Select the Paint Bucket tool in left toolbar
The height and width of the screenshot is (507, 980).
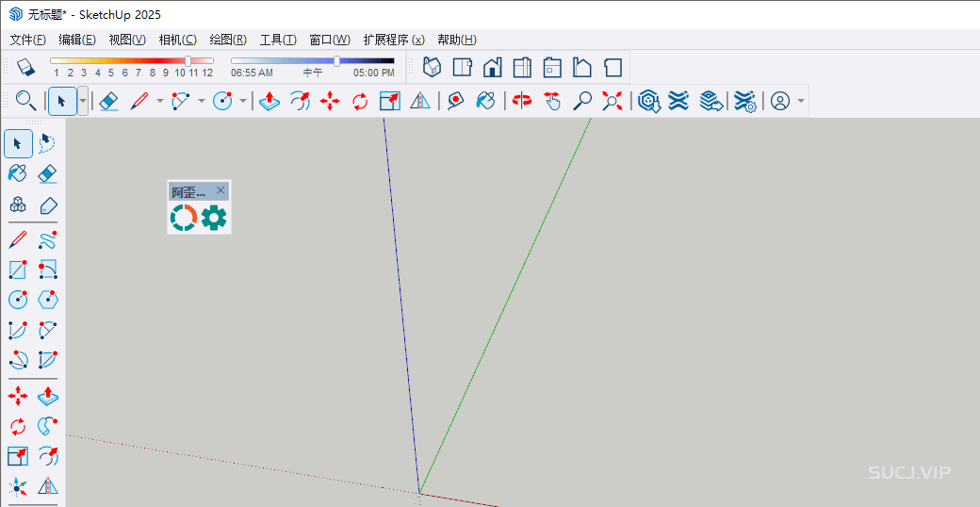(x=18, y=173)
